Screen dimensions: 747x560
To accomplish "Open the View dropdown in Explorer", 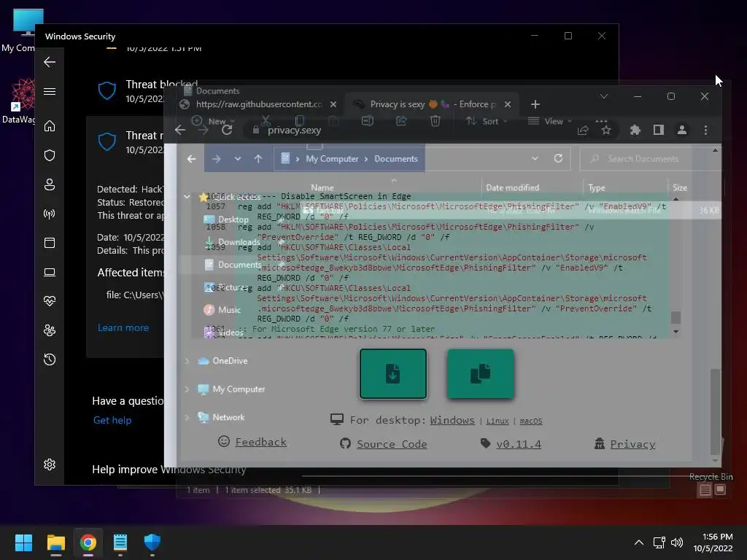I will pyautogui.click(x=550, y=121).
